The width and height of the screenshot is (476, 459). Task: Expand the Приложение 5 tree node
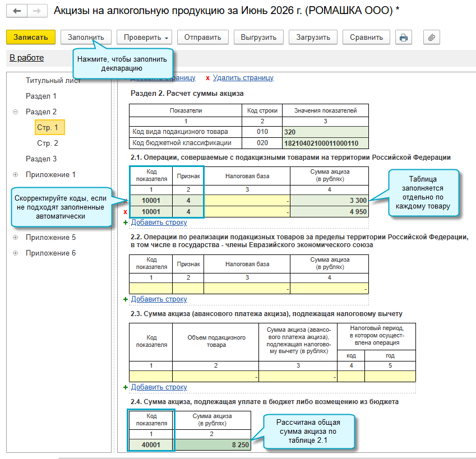(16, 238)
